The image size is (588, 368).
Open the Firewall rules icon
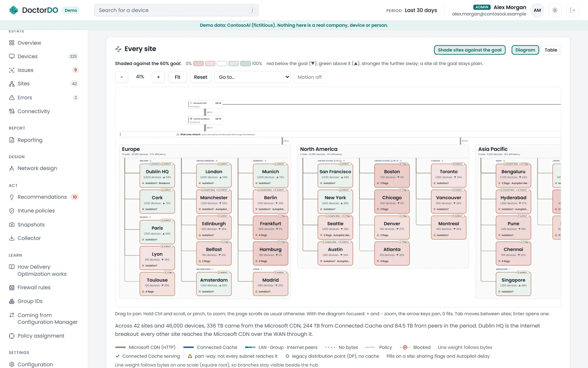click(x=12, y=288)
